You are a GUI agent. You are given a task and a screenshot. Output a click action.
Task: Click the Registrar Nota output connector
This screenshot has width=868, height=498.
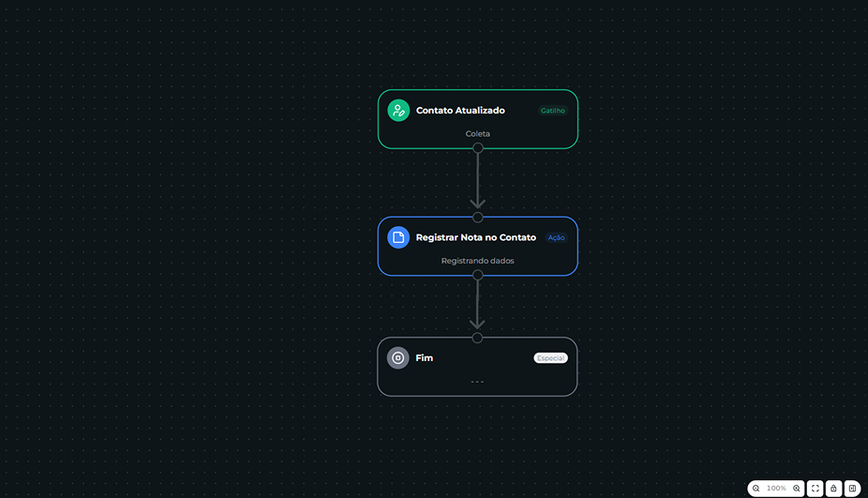478,275
